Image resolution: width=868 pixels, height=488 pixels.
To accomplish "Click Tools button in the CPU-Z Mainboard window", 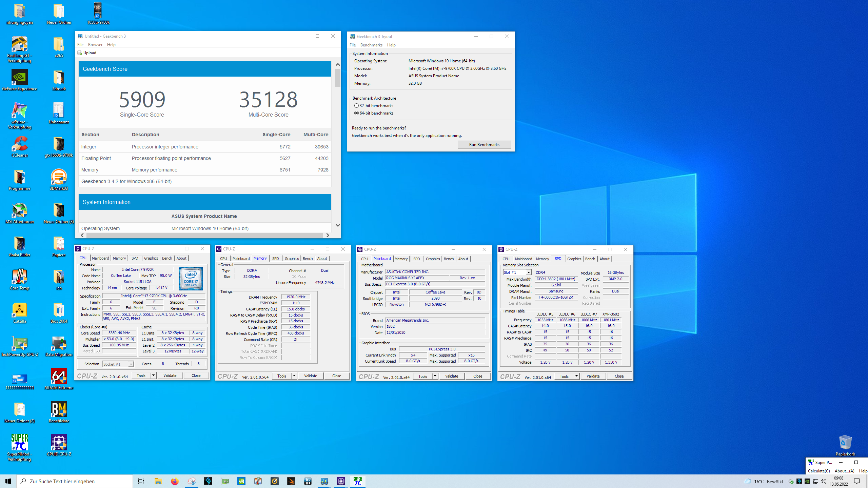I will pyautogui.click(x=423, y=376).
